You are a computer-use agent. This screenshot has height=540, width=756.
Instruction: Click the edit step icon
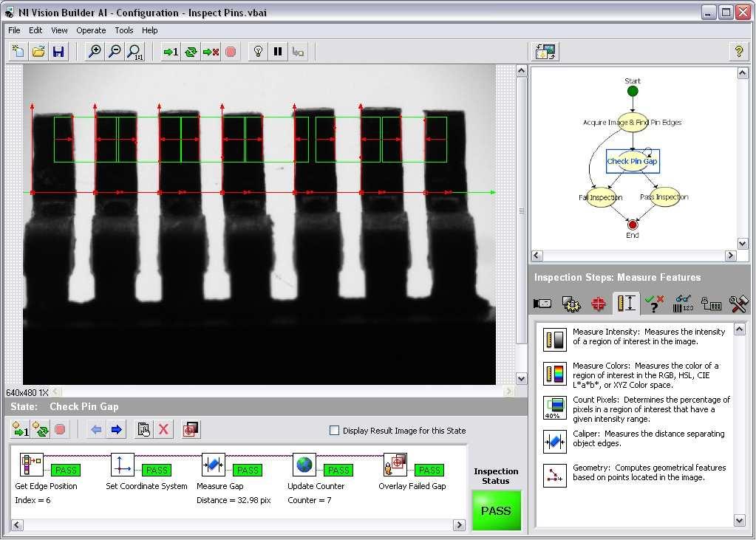point(143,429)
